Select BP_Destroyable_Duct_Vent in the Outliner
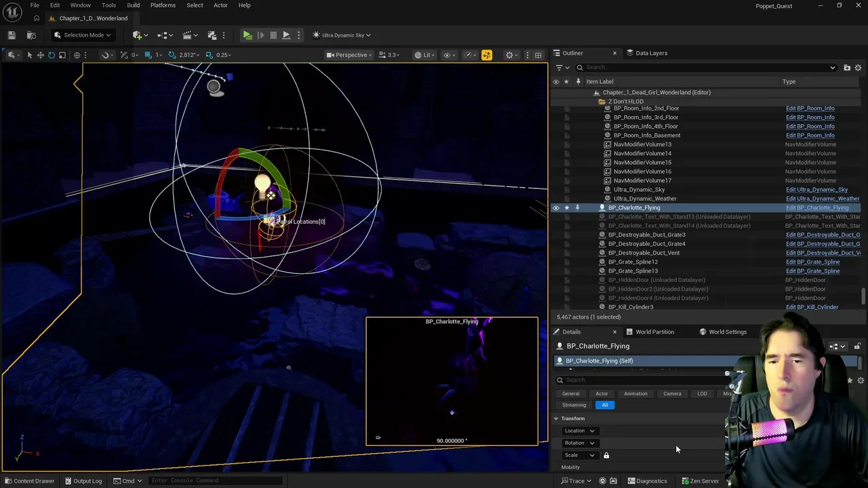 (644, 253)
